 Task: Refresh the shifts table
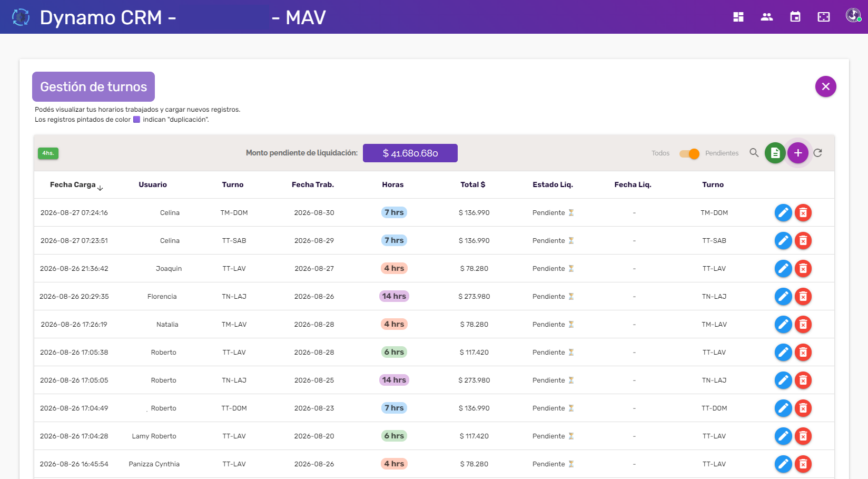click(818, 153)
